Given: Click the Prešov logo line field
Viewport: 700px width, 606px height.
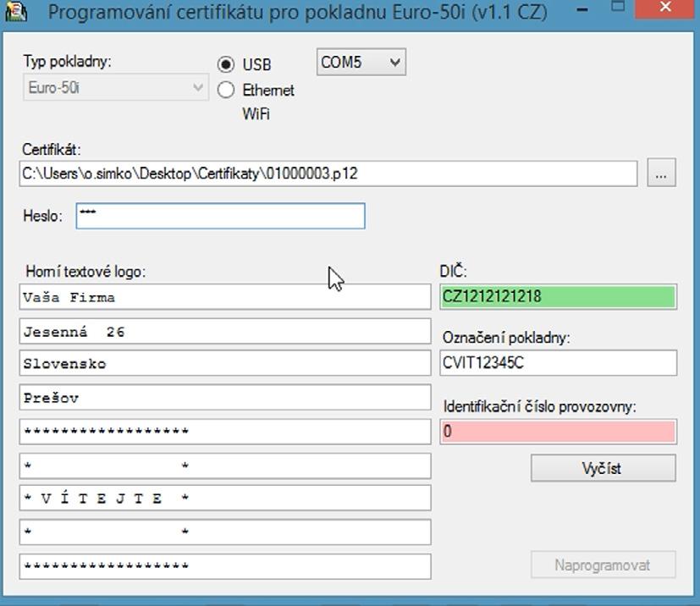Looking at the screenshot, I should click(x=225, y=397).
